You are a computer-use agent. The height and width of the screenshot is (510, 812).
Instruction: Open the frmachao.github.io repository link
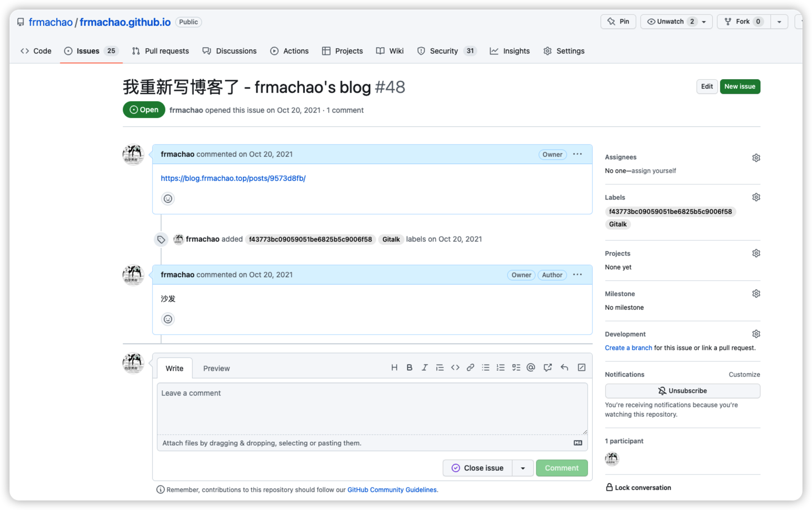click(125, 22)
